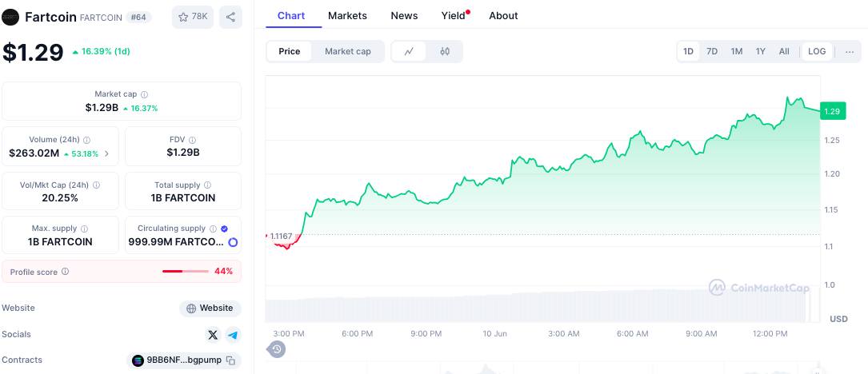Open the Markets tab
This screenshot has width=868, height=374.
click(x=347, y=16)
